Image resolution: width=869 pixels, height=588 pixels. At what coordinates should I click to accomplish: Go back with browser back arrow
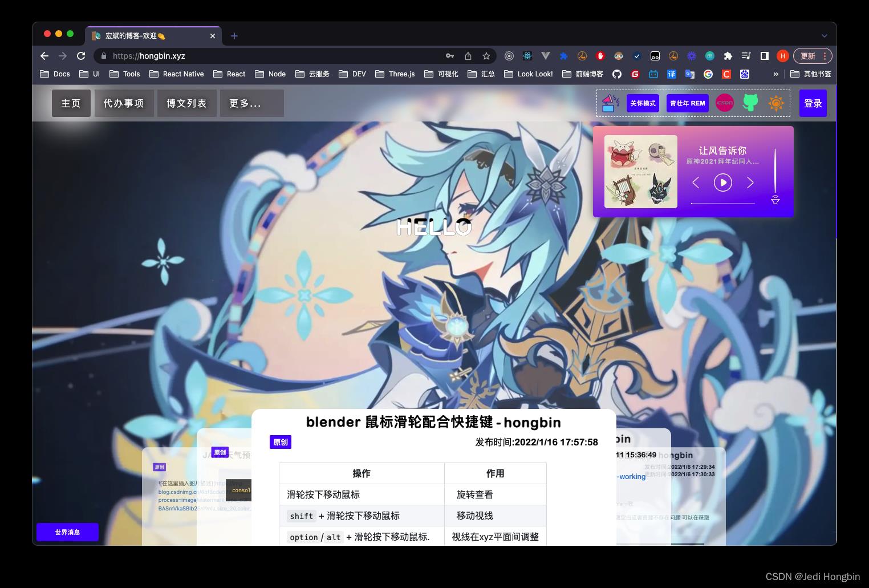pyautogui.click(x=44, y=56)
